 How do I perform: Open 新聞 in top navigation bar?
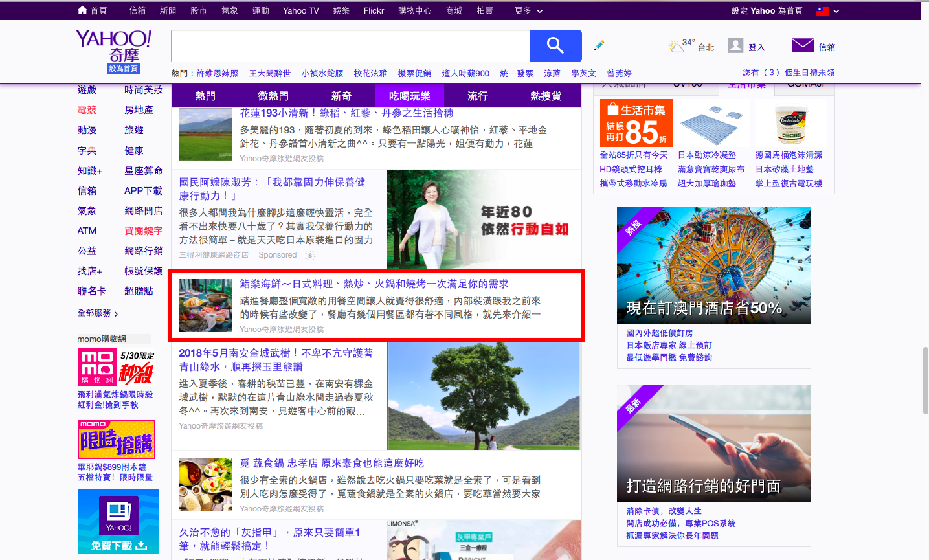coord(168,11)
